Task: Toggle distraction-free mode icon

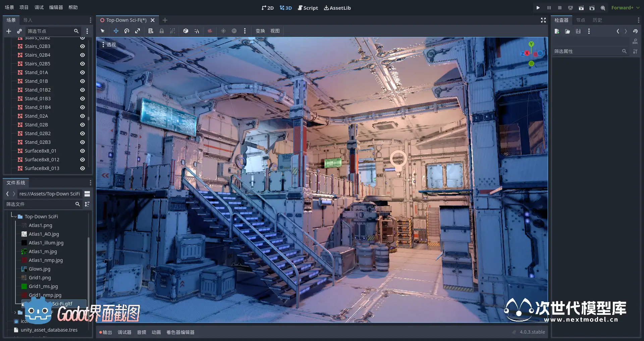Action: [543, 20]
